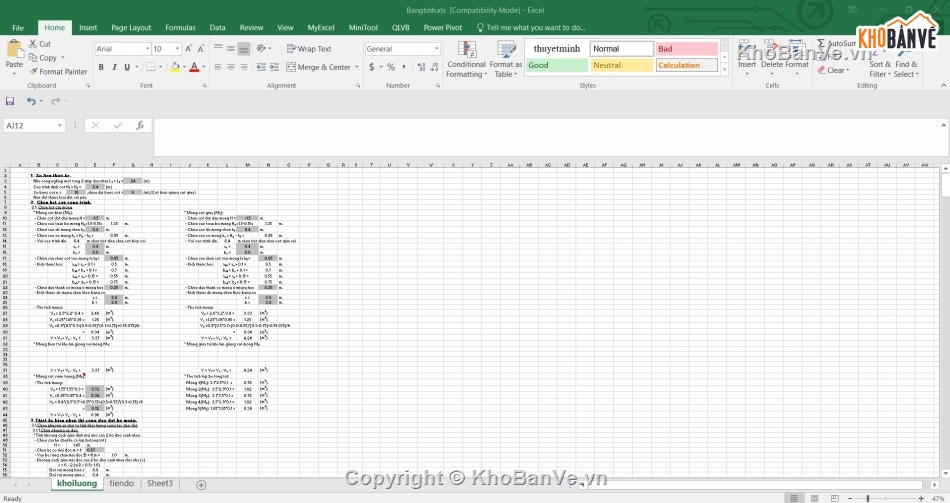950x503 pixels.
Task: Switch to the Sheet3 sheet tab
Action: coord(160,483)
